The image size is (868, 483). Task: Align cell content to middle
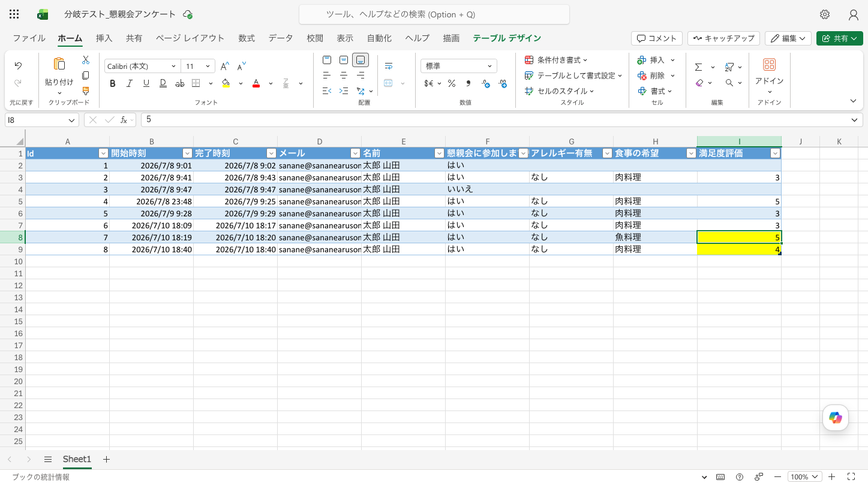tap(344, 60)
